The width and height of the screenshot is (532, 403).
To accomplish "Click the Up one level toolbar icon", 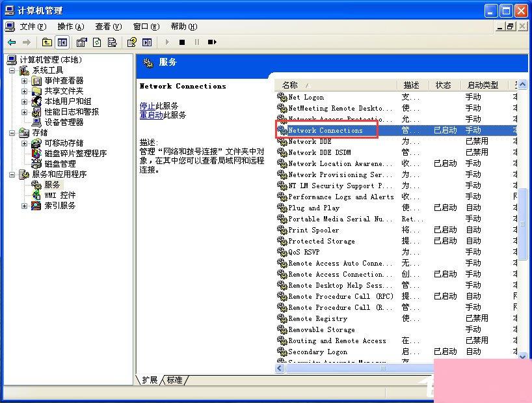I will [x=47, y=42].
